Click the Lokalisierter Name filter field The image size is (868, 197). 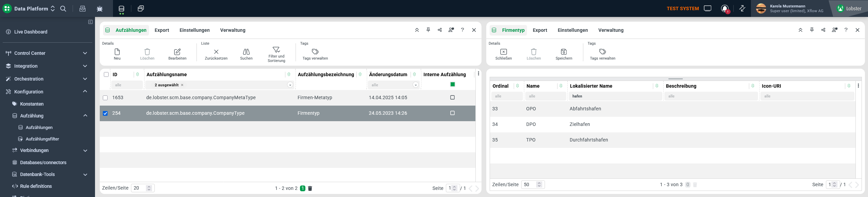pyautogui.click(x=615, y=96)
